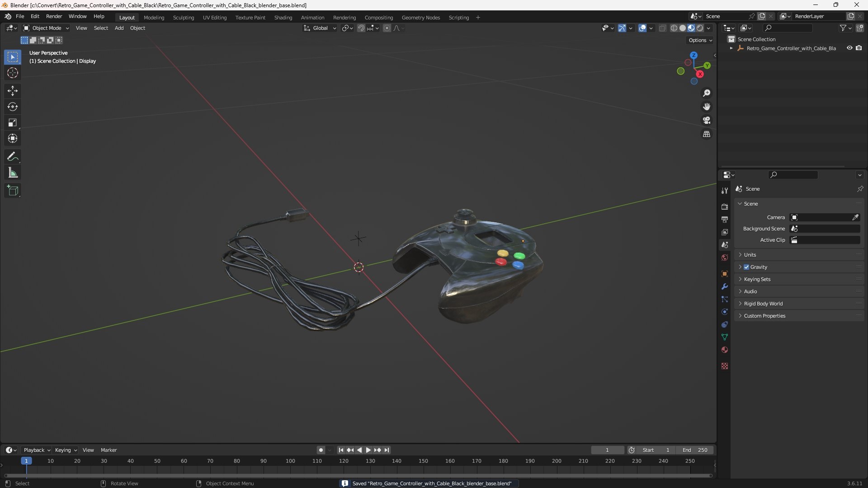Select the Measure tool
The height and width of the screenshot is (488, 868).
point(13,173)
